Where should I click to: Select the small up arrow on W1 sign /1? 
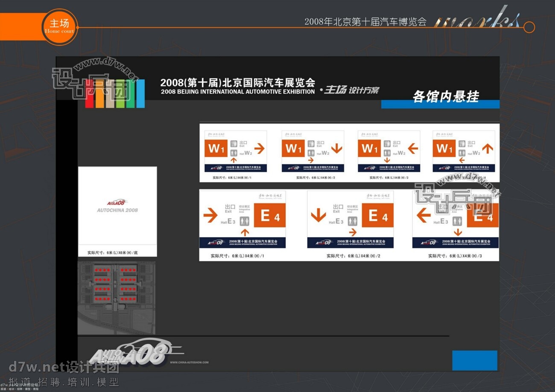tap(234, 160)
